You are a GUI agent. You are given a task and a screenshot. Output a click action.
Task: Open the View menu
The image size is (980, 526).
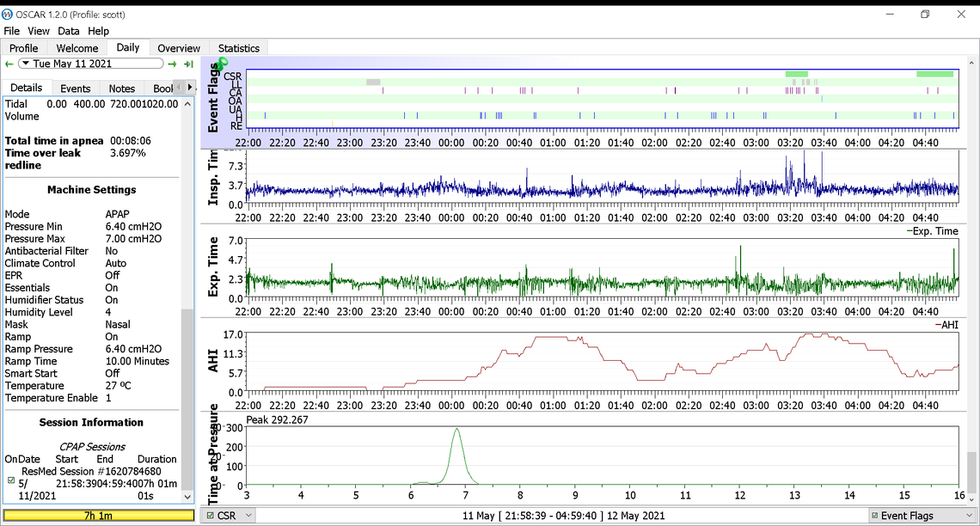pos(38,31)
